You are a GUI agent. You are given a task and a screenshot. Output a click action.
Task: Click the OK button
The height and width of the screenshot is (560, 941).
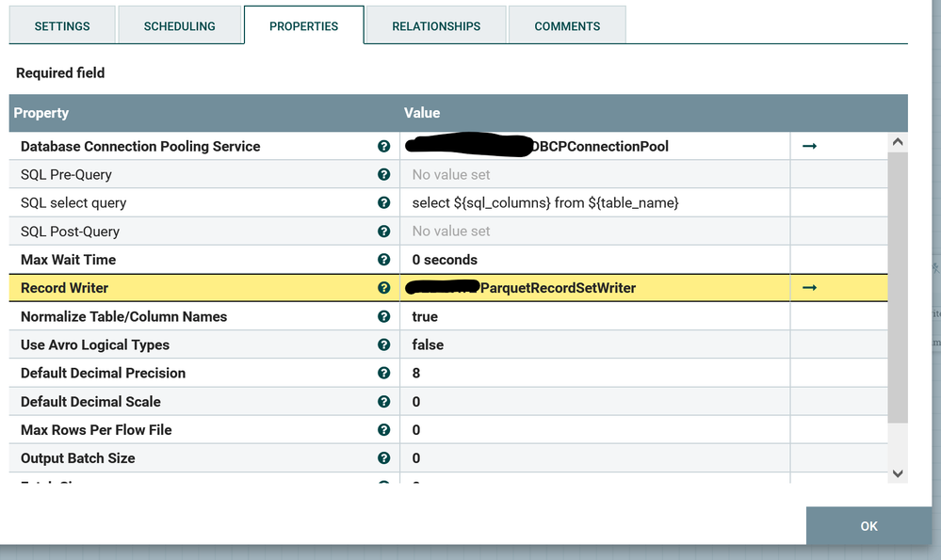[868, 526]
